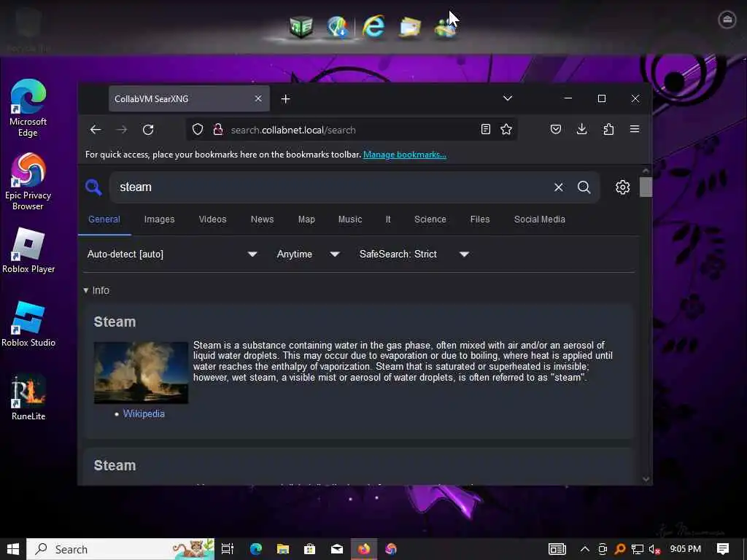Launch Roblox Studio desktop shortcut

click(x=28, y=324)
